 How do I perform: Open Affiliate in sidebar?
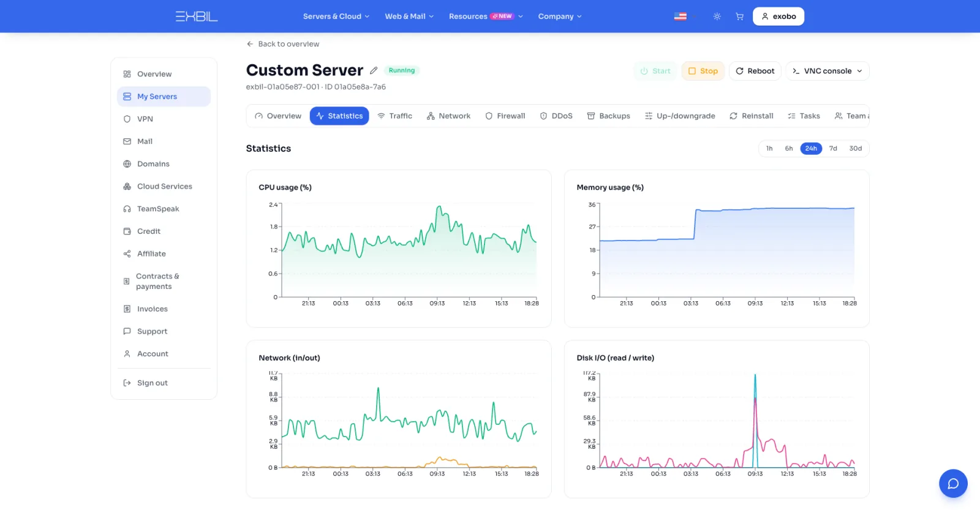pos(164,253)
